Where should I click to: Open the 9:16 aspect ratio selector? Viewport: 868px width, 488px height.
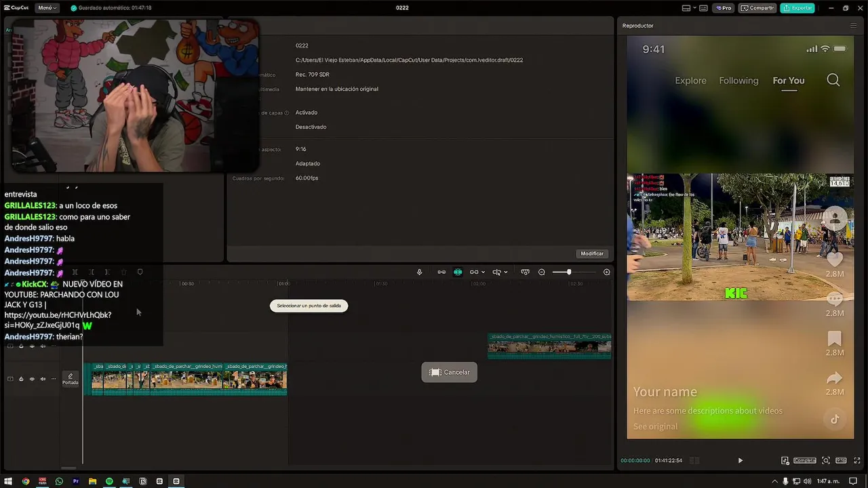(x=841, y=460)
